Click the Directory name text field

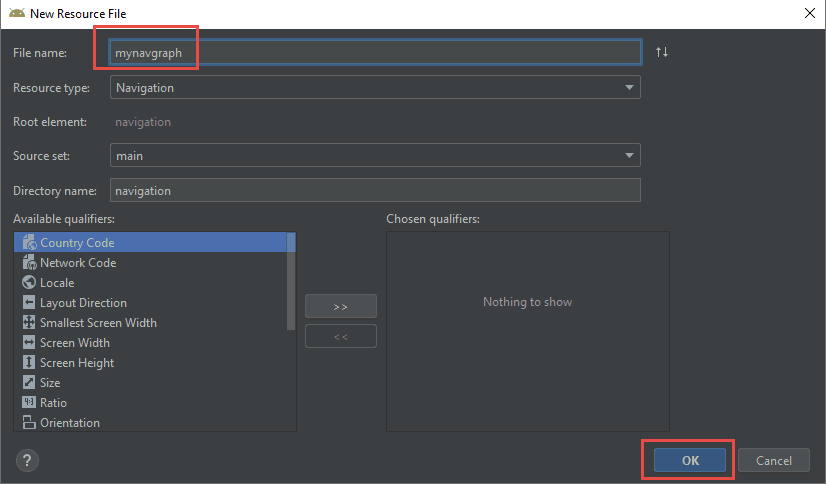(x=374, y=190)
